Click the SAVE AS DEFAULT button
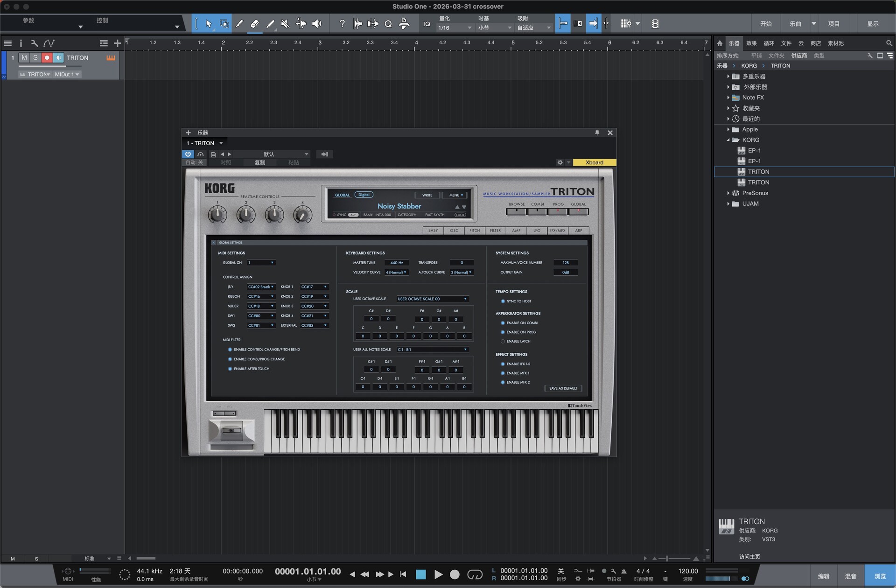The height and width of the screenshot is (588, 896). 563,388
